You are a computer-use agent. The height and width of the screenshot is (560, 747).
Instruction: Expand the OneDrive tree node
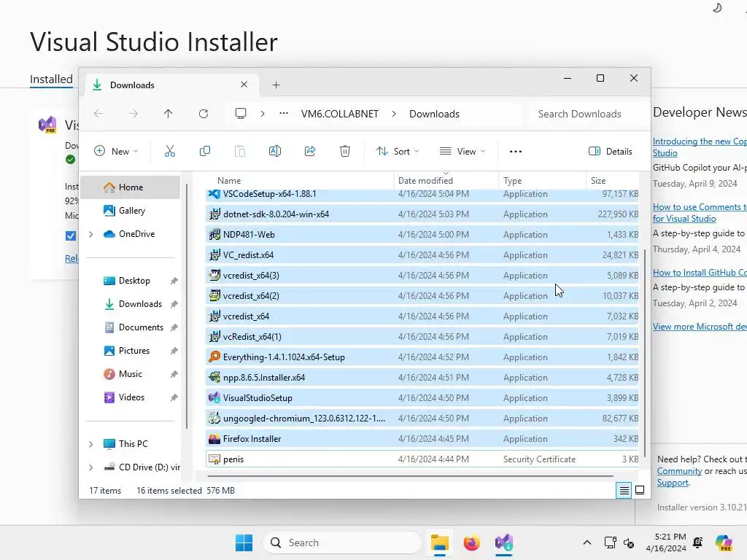pyautogui.click(x=91, y=234)
